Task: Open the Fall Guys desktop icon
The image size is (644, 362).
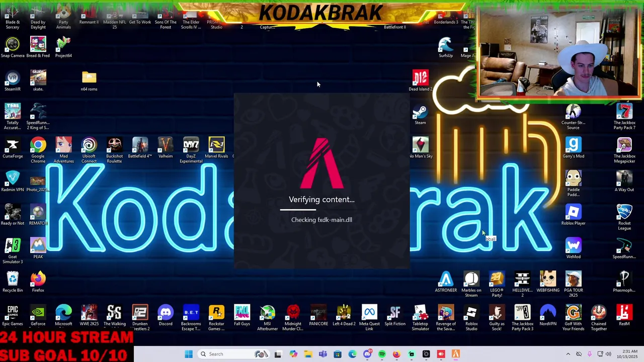Action: click(242, 315)
